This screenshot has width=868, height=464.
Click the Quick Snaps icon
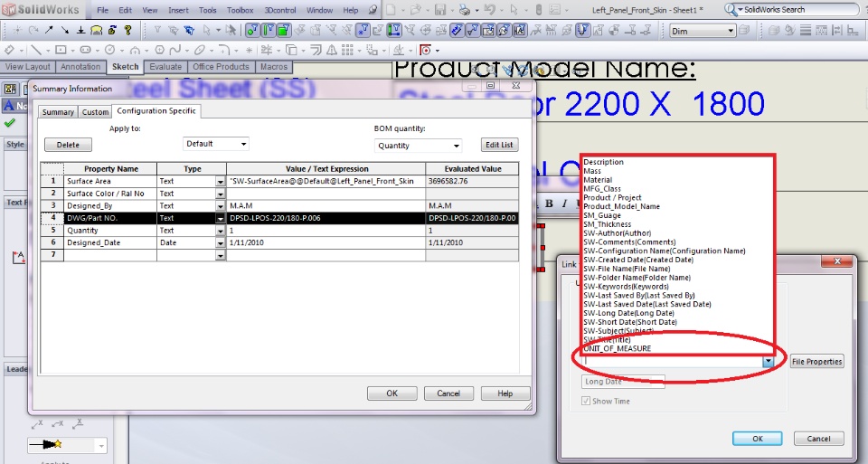(x=425, y=50)
